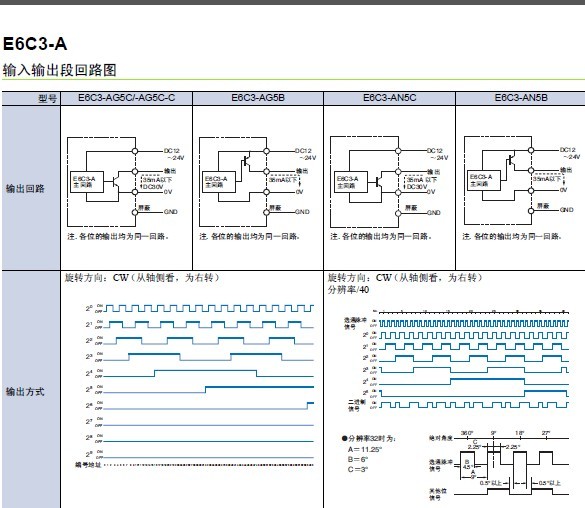Click the E6C3-AG5B column header
Viewport: 585px width, 508px height.
[258, 98]
